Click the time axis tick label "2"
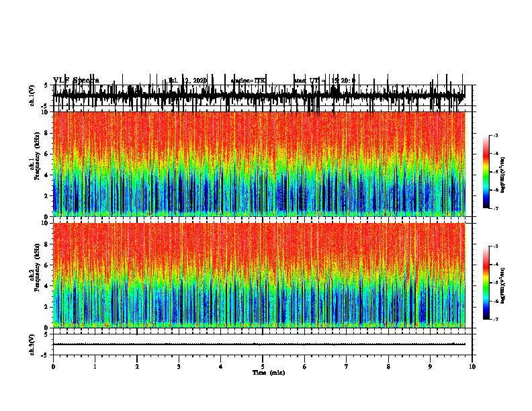Viewport: 532px width, 411px height. 137,367
